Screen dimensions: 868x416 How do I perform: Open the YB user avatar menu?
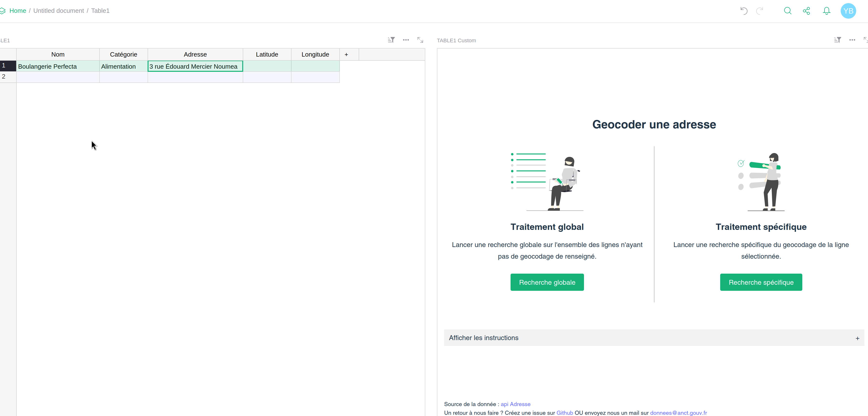click(x=848, y=11)
